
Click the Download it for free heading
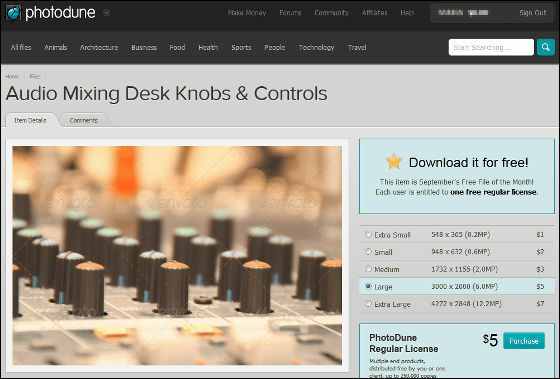point(469,163)
